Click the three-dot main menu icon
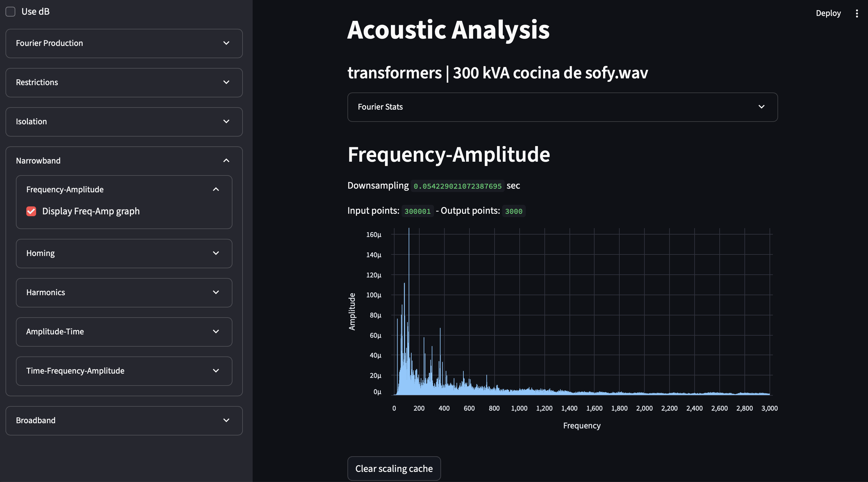 pos(857,13)
